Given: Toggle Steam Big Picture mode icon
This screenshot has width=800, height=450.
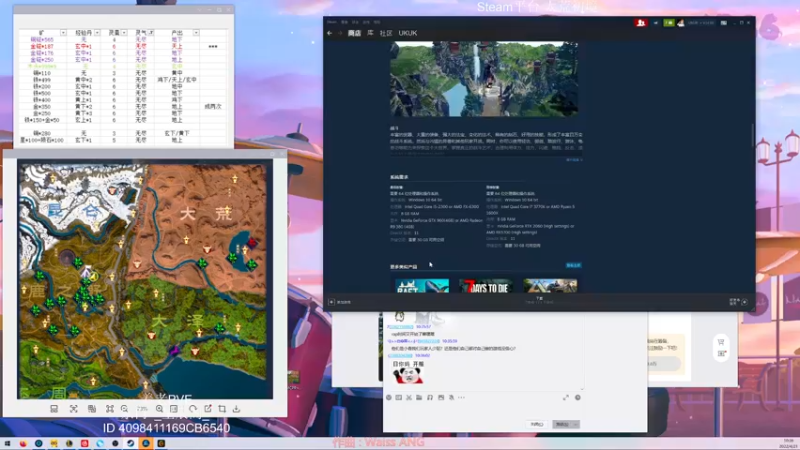Looking at the screenshot, I should [723, 22].
